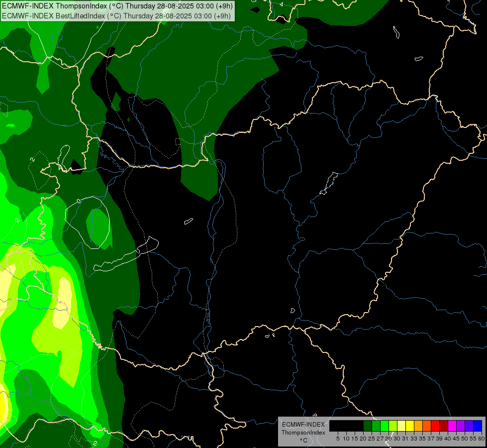Click the blue 55-60 legend swatch
The height and width of the screenshot is (448, 487).
[478, 426]
